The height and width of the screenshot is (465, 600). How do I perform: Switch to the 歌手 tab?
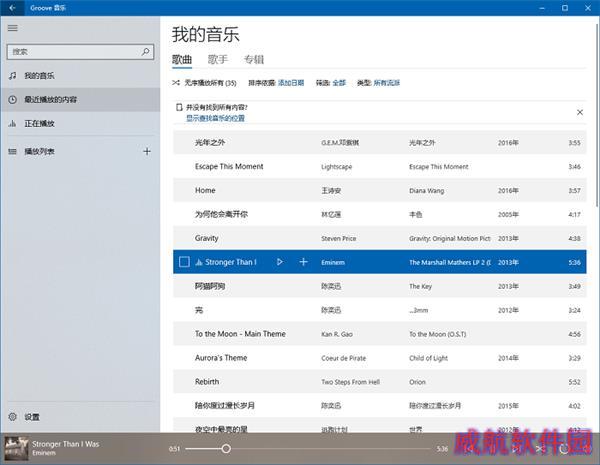click(218, 60)
